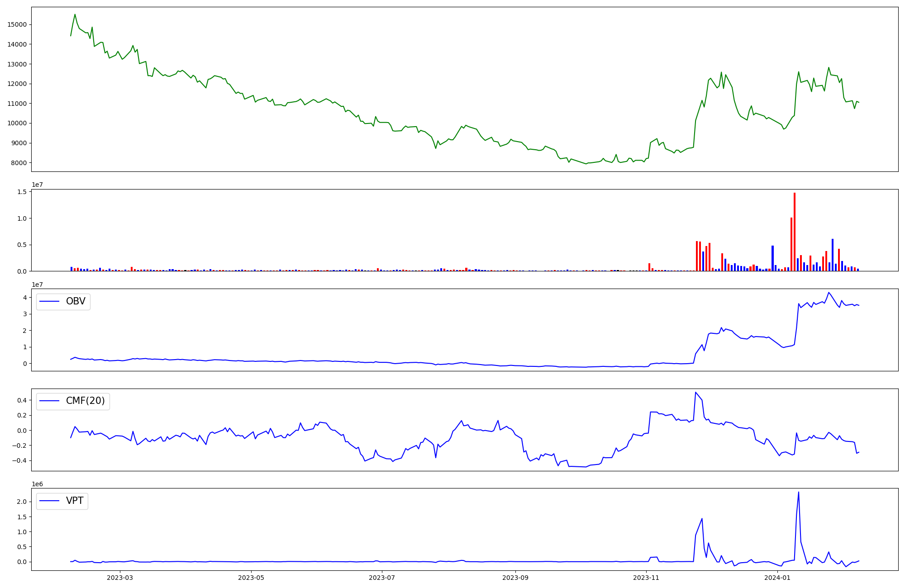The width and height of the screenshot is (905, 588).
Task: Click the 15000 price axis tick label
Action: [x=17, y=24]
